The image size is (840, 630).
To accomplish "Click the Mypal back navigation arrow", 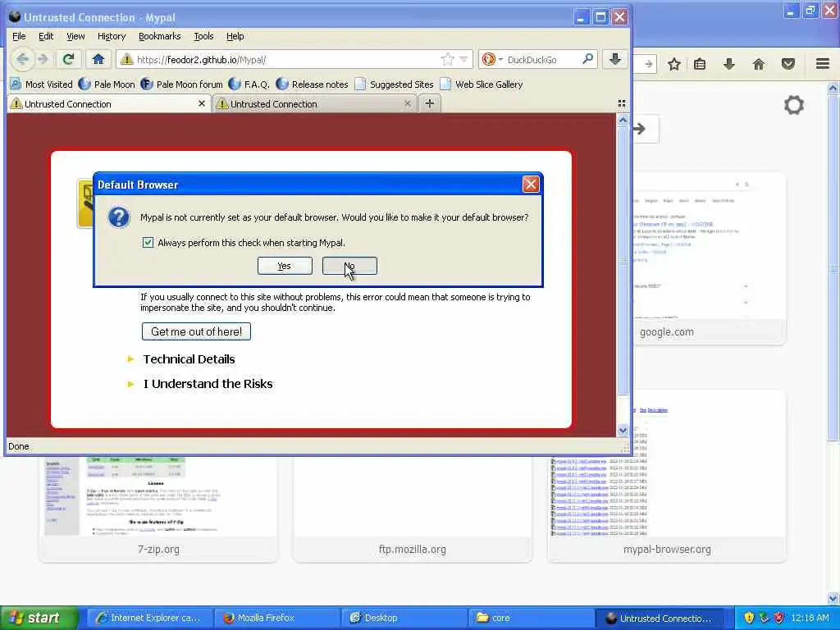I will click(x=22, y=59).
